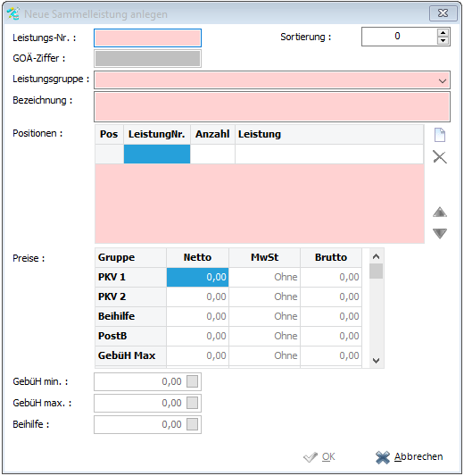Click the OK checkmark icon

pos(311,457)
